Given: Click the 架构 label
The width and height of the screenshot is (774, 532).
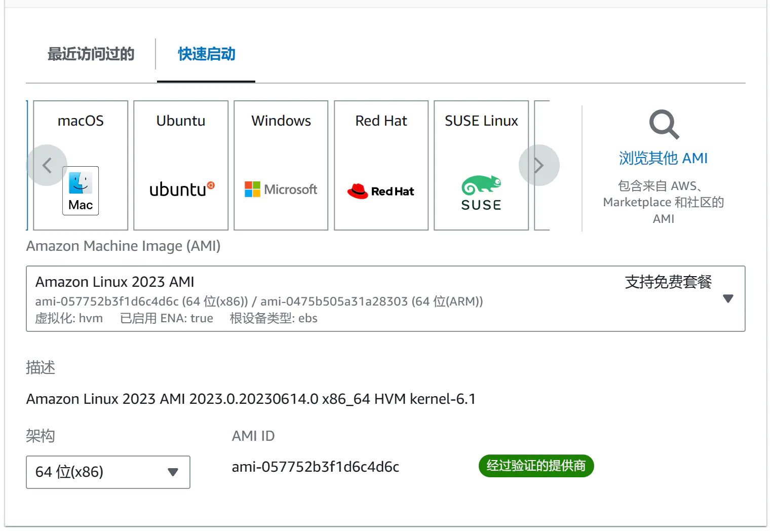Looking at the screenshot, I should coord(41,436).
